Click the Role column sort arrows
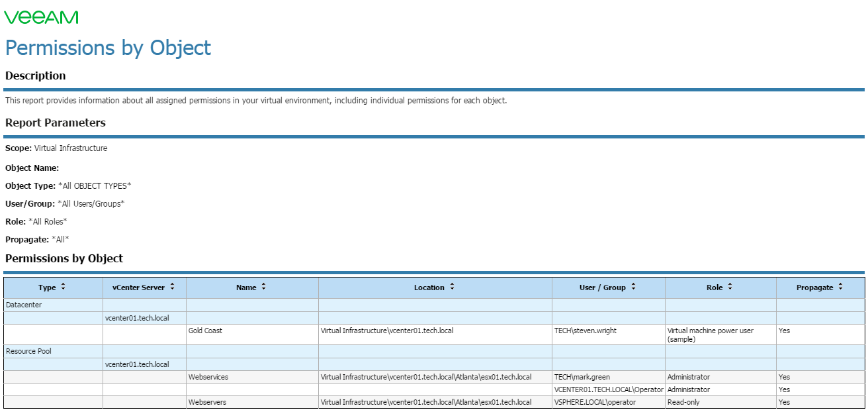Image resolution: width=868 pixels, height=412 pixels. point(730,287)
